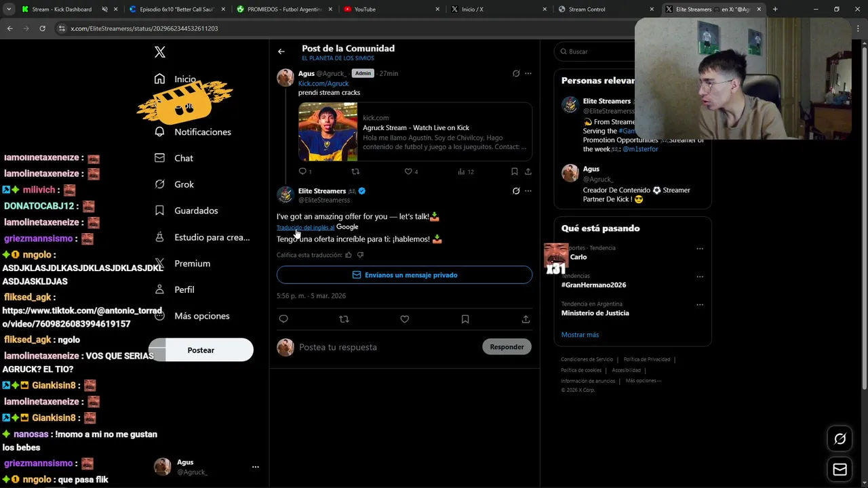The image size is (868, 488).
Task: Open Agruck Stream Kick card thumbnail
Action: (328, 131)
